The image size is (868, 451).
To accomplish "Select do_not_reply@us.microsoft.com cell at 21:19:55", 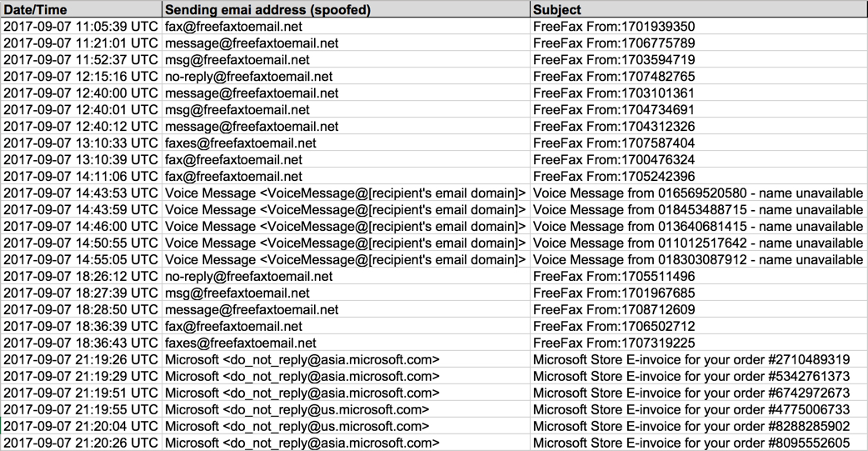I will (346, 409).
